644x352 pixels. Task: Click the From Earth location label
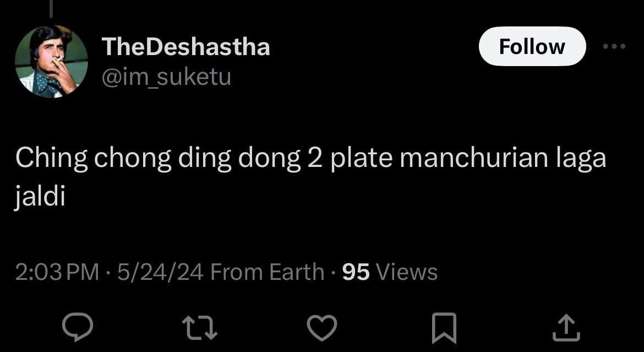(x=268, y=272)
